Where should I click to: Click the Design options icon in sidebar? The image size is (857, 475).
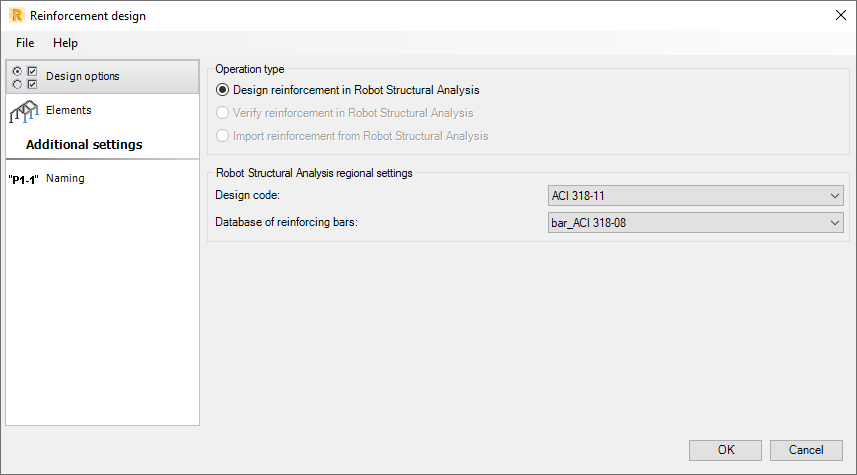tap(23, 77)
